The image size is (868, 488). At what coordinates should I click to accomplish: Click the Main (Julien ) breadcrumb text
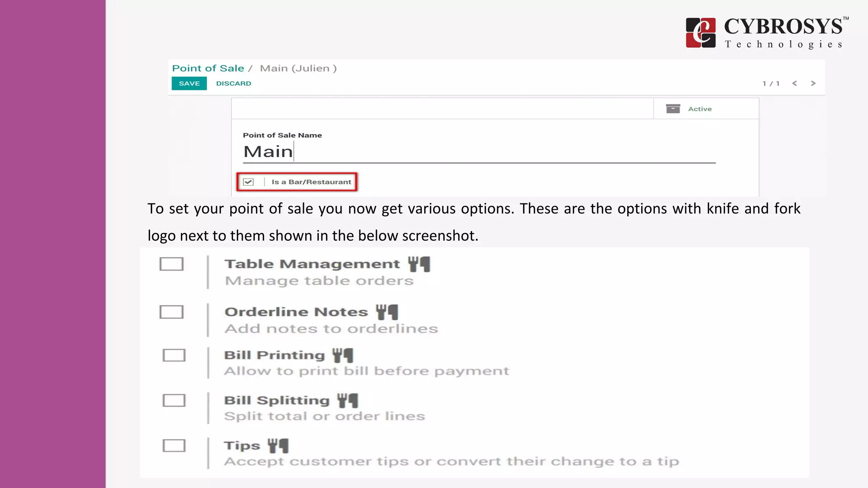(298, 68)
